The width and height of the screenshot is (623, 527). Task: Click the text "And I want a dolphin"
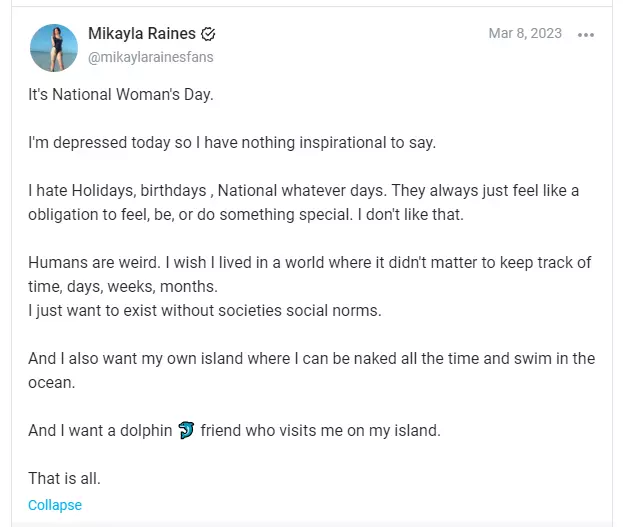tap(100, 430)
